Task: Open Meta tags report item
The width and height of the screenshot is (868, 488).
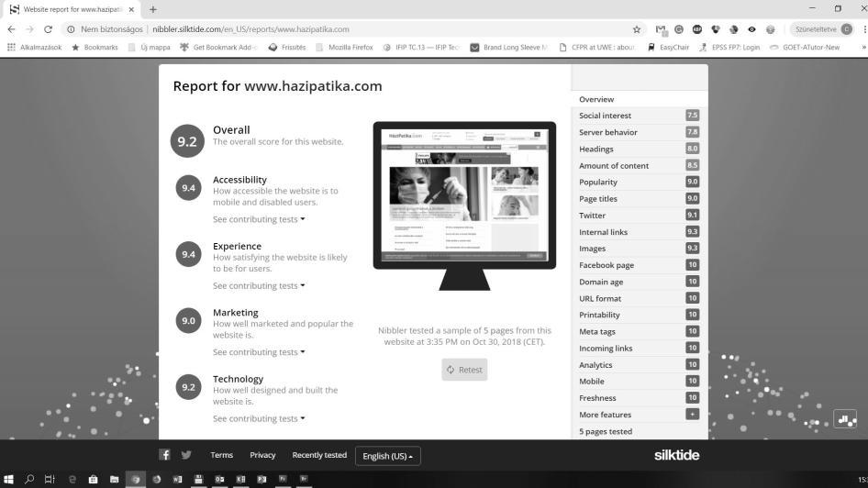Action: (x=640, y=331)
